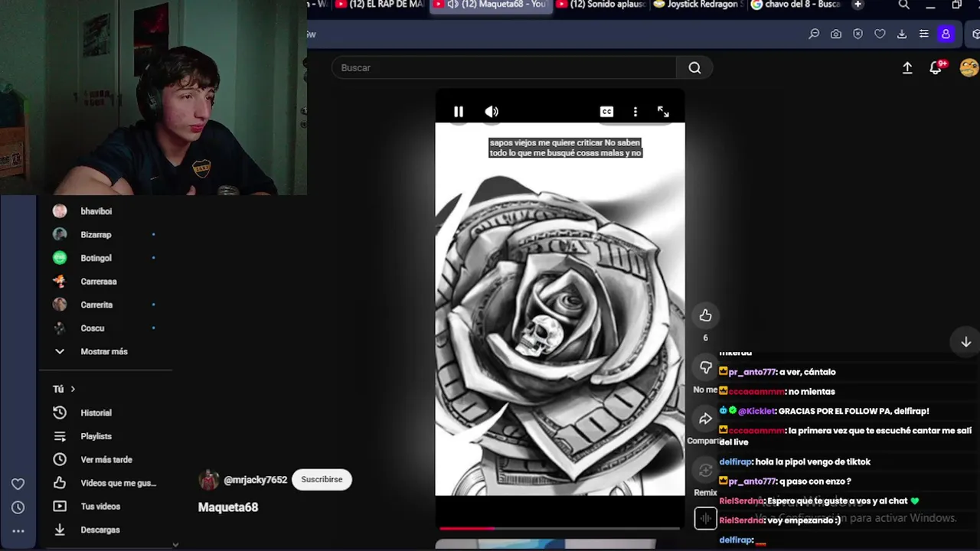Click the toolbar bookmark heart icon
Screen dimensions: 980x551
880,34
